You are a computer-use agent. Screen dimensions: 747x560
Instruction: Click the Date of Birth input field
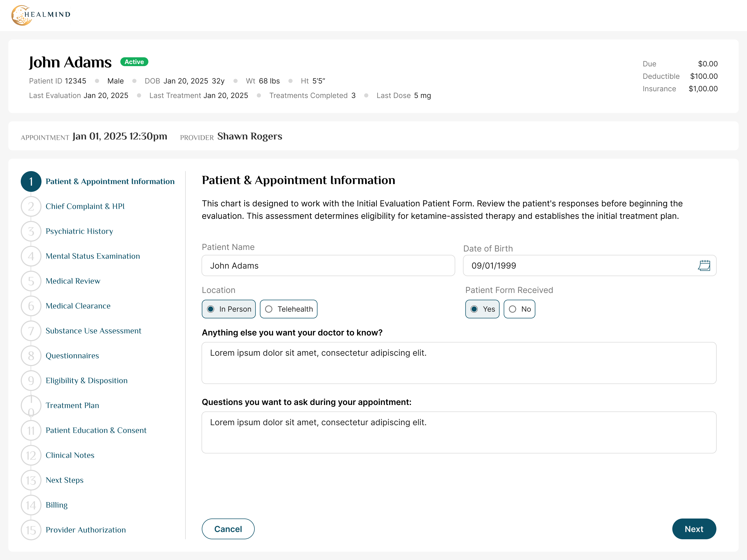click(590, 266)
